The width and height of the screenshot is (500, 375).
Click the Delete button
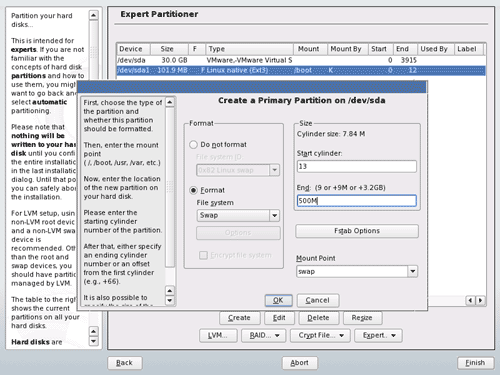point(318,318)
